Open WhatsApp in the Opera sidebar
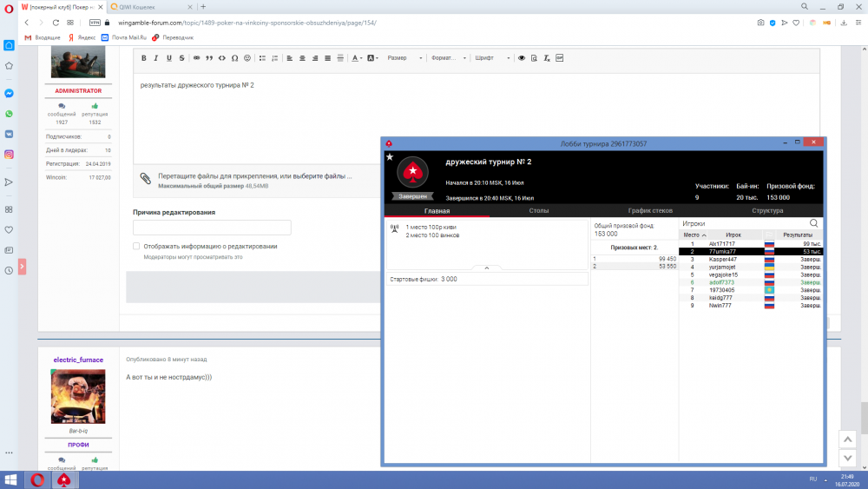Screen dimensions: 868x489 pos(9,114)
